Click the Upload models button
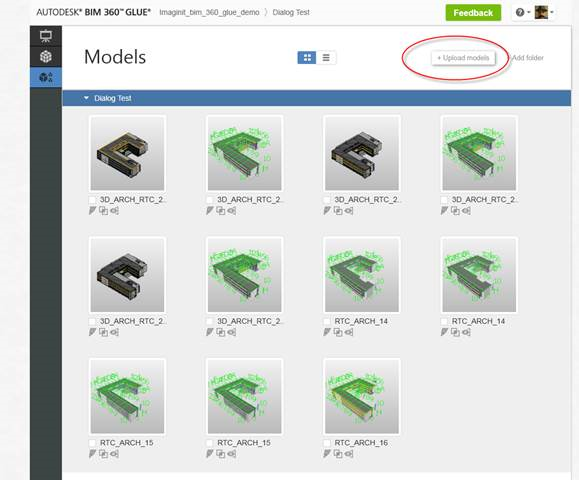 click(x=463, y=58)
